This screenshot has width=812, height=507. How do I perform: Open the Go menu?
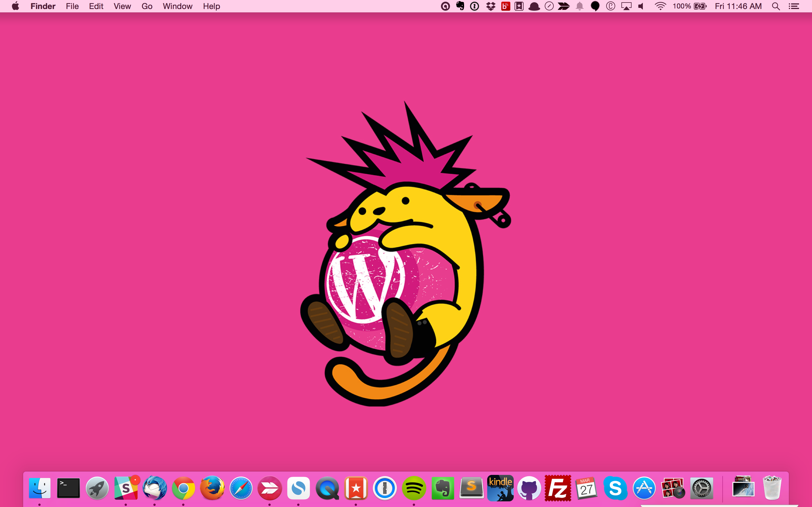147,6
